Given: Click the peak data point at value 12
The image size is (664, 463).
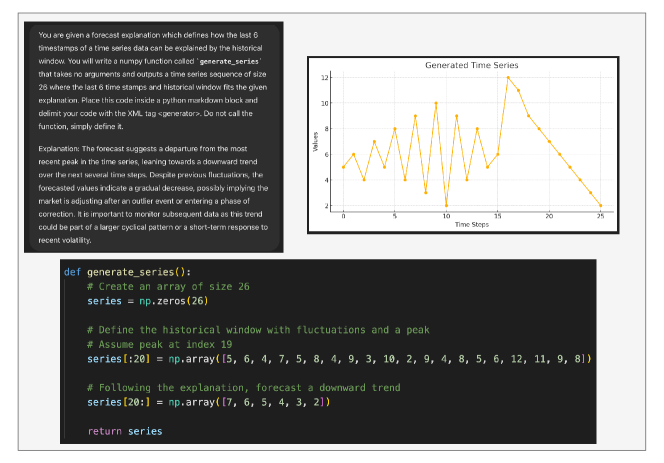Looking at the screenshot, I should (508, 78).
